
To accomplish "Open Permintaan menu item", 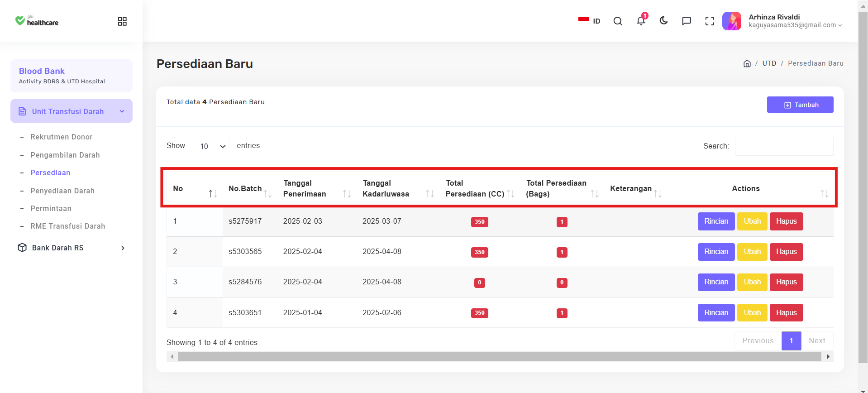I will (51, 208).
